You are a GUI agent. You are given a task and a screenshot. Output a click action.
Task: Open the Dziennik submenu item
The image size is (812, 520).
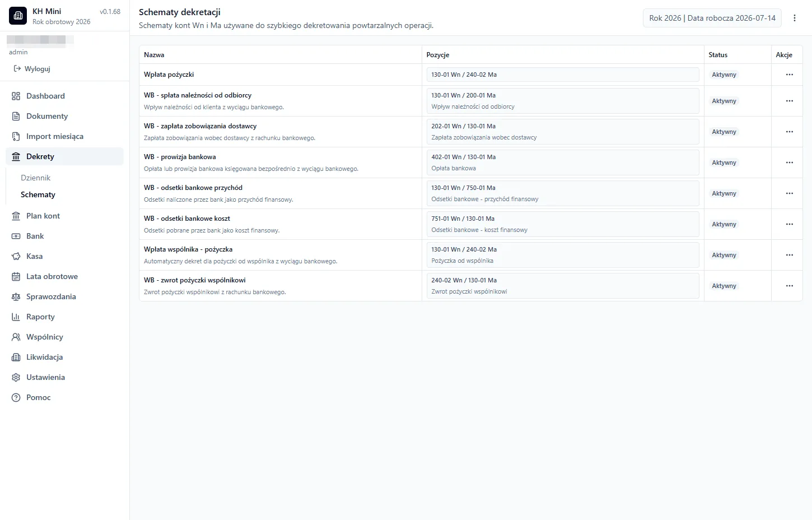click(x=36, y=178)
